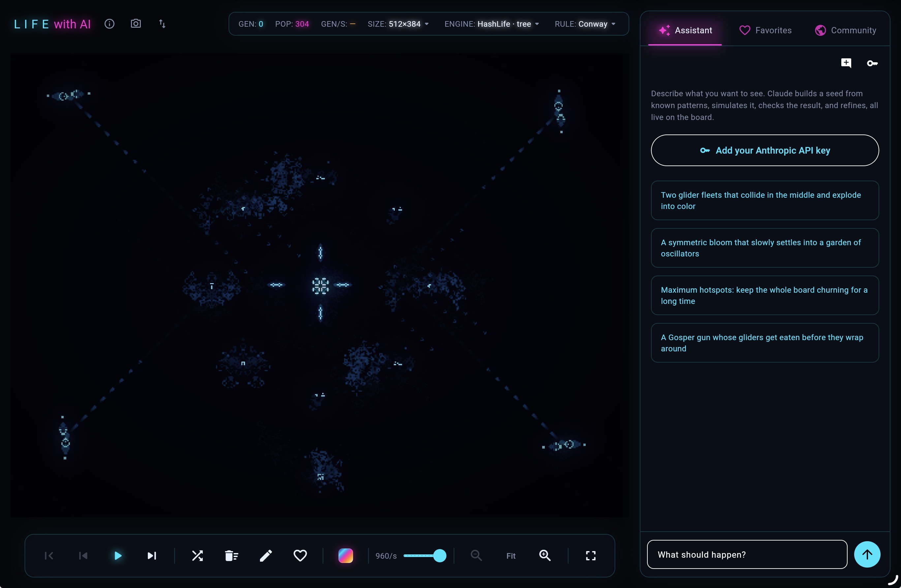The height and width of the screenshot is (588, 901).
Task: Choose the symmetric bloom suggestion
Action: tap(765, 248)
